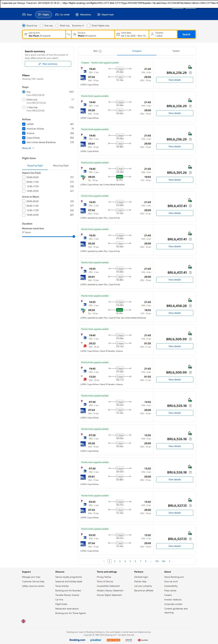The width and height of the screenshot is (218, 644).
Task: Select the One way radio button
Action: coord(42,26)
